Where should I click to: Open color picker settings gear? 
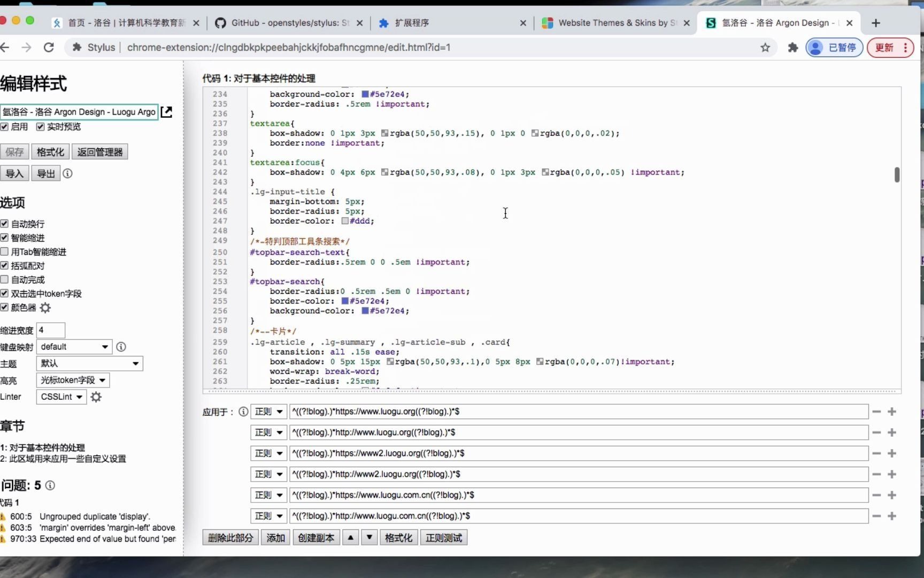45,308
